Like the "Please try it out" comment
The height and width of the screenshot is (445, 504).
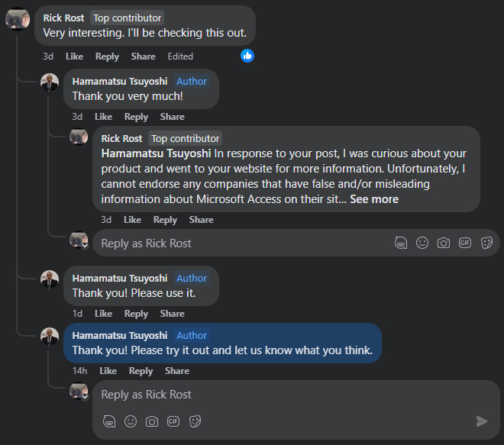pyautogui.click(x=108, y=371)
